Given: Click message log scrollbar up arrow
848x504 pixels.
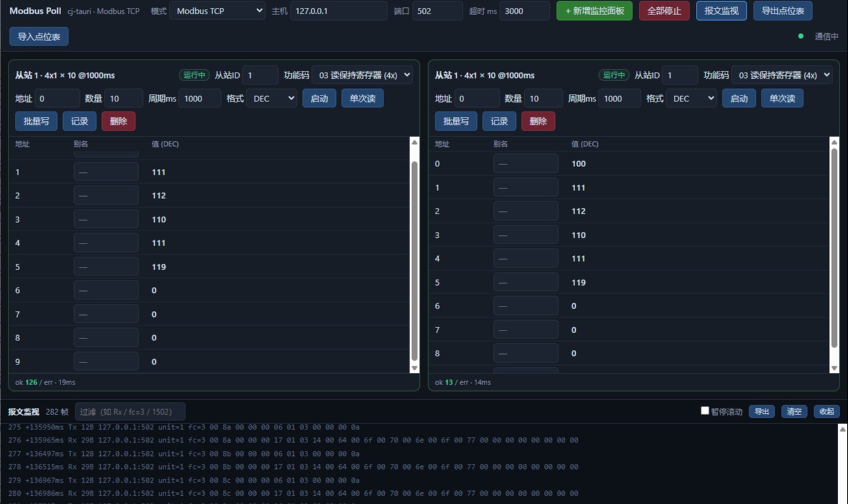Looking at the screenshot, I should pyautogui.click(x=843, y=429).
